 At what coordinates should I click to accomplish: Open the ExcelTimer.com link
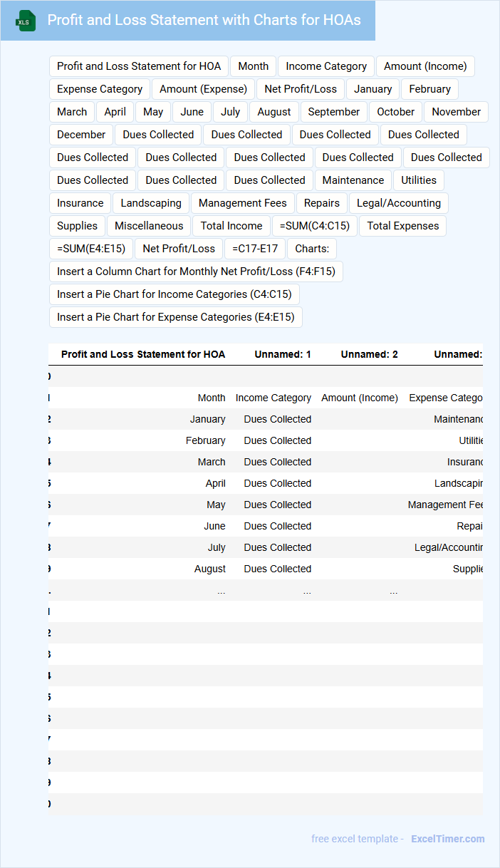click(448, 839)
